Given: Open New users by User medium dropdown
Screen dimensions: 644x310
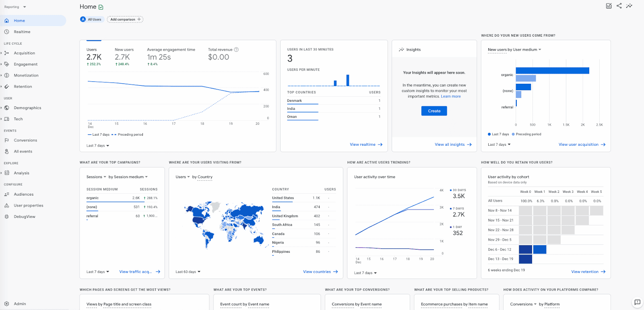Looking at the screenshot, I should click(x=514, y=50).
